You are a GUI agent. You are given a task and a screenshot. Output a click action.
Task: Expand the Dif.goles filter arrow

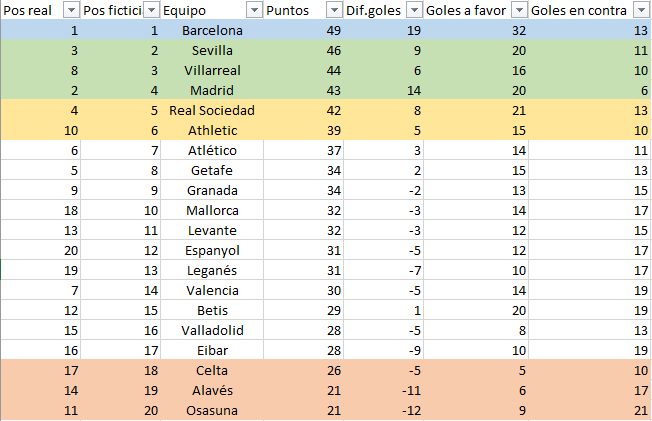pyautogui.click(x=414, y=10)
